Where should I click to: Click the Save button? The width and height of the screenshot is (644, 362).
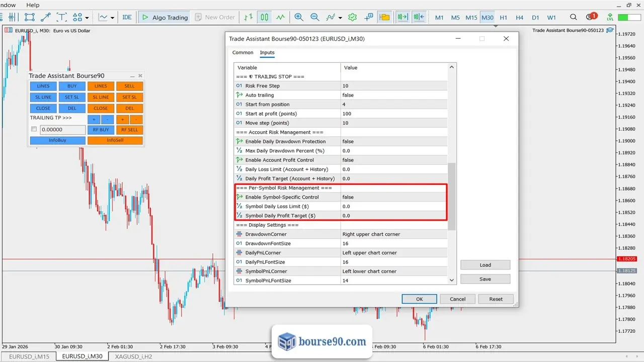click(x=486, y=279)
